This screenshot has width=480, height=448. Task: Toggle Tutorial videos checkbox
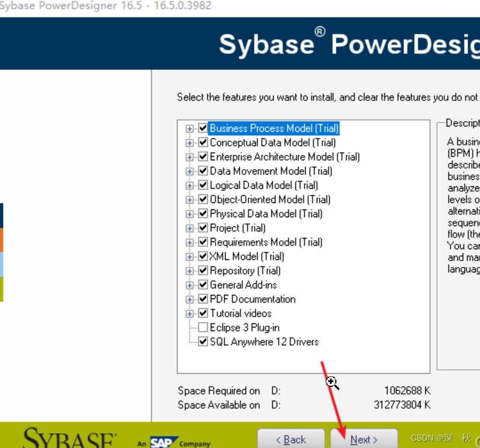pyautogui.click(x=203, y=313)
